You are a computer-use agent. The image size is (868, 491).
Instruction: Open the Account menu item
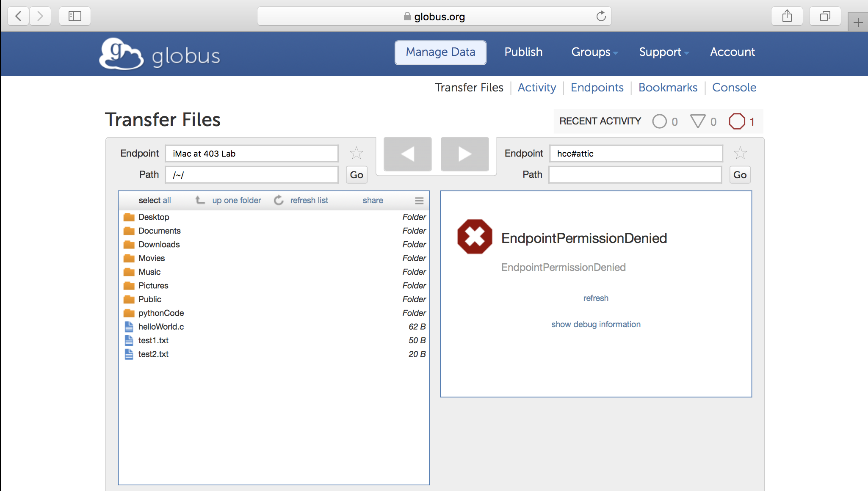[x=733, y=52]
